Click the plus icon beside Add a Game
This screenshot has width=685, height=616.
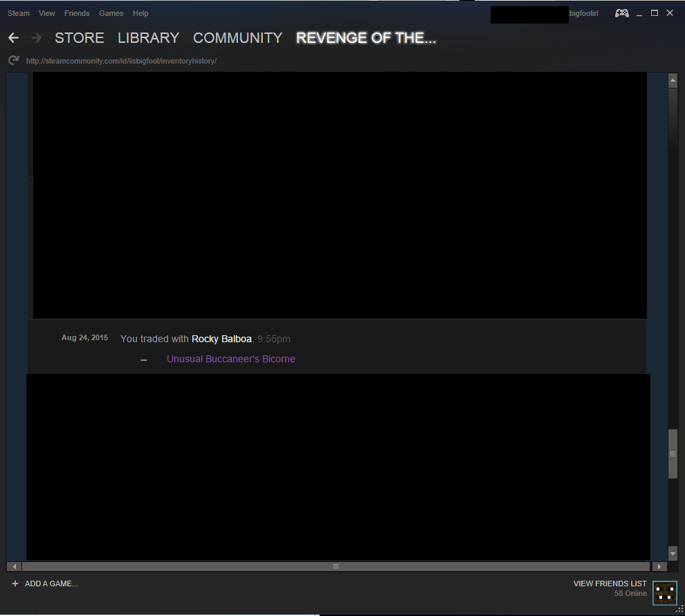[x=15, y=584]
